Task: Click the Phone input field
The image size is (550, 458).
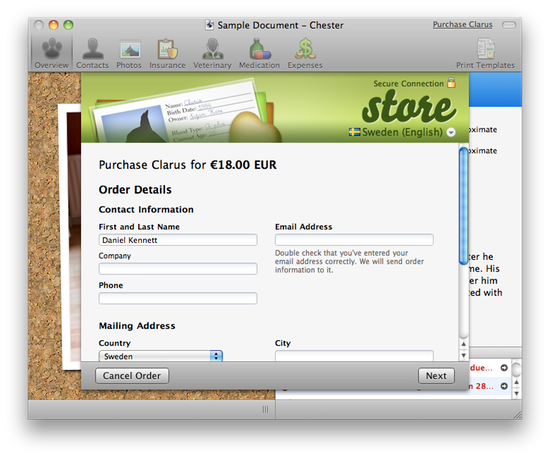Action: 178,298
